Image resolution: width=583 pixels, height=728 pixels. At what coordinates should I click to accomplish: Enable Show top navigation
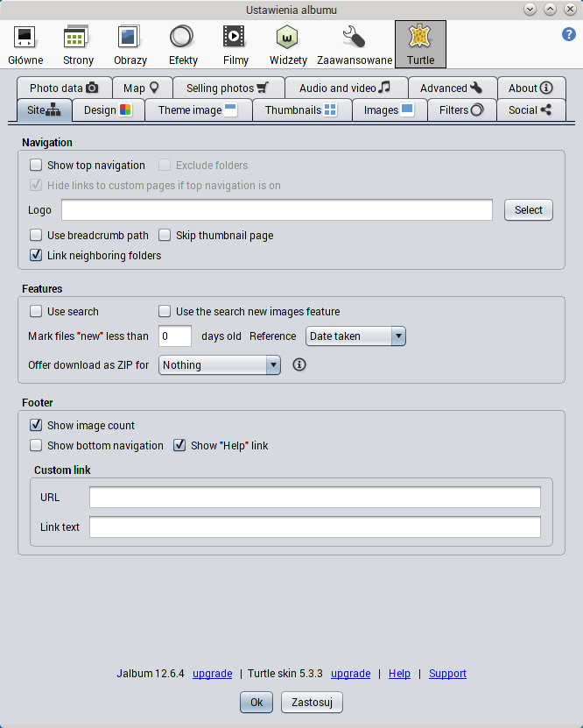36,165
